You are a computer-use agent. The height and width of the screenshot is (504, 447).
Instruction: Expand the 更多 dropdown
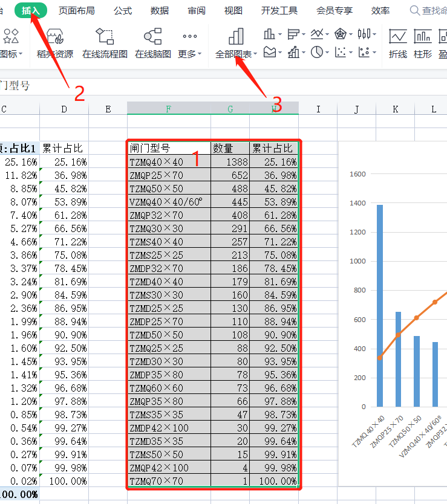(x=190, y=43)
